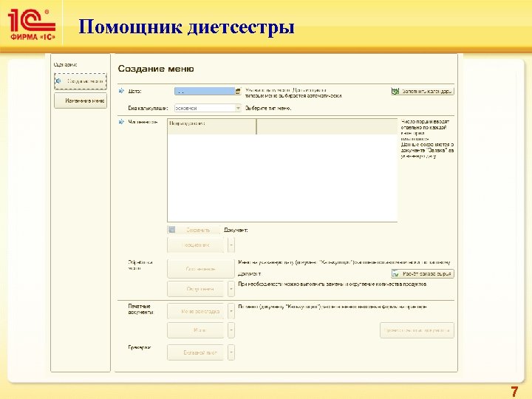The image size is (532, 399).
Task: Click the Расчёт запаса сырья button
Action: pyautogui.click(x=423, y=273)
